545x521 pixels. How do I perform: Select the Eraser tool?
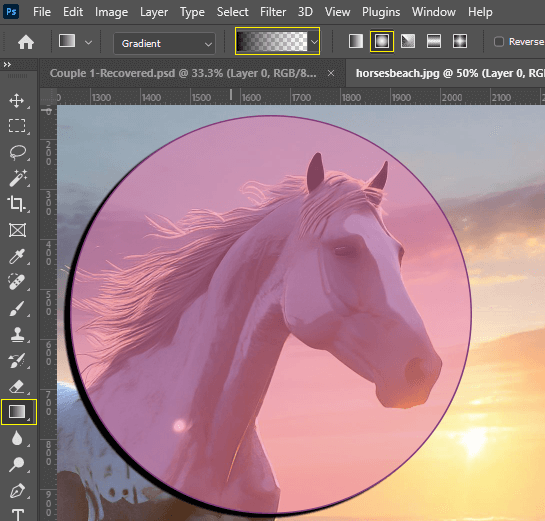[17, 386]
